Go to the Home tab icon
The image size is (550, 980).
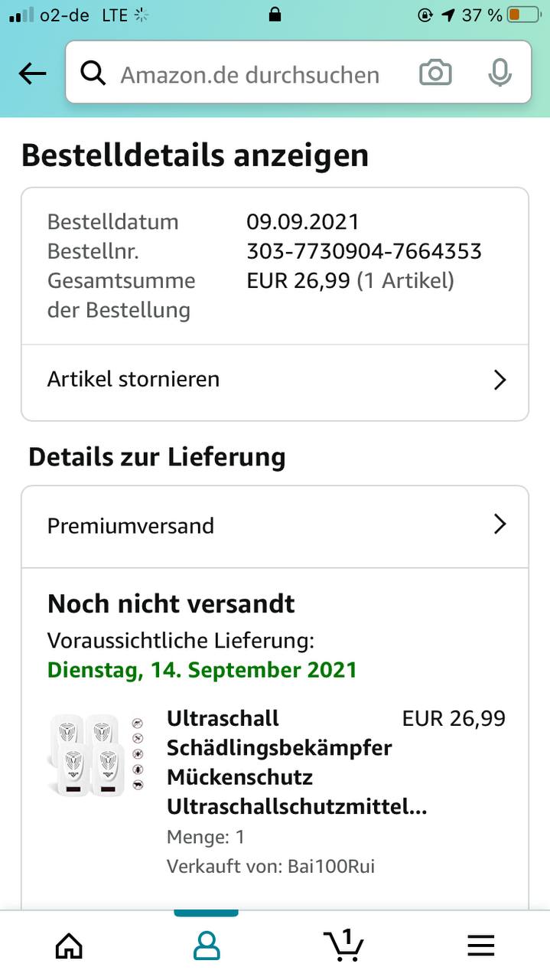pyautogui.click(x=69, y=946)
